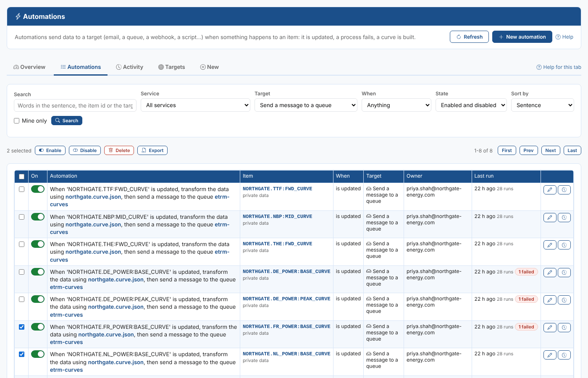This screenshot has height=378, width=588.
Task: Delete the selected automations
Action: pyautogui.click(x=119, y=150)
